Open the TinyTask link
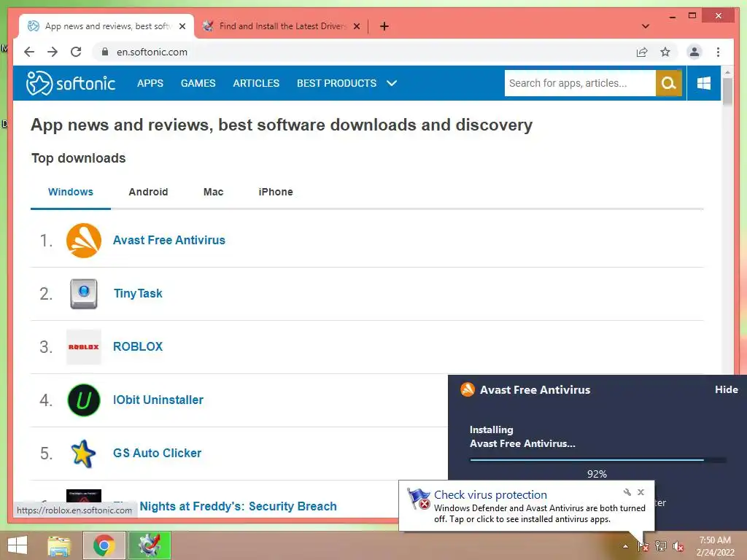 (x=138, y=293)
